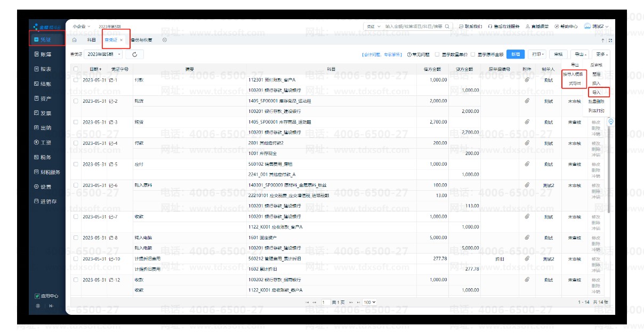
Task: Open attachment paperclip for voucher 记-12
Action: click(x=527, y=280)
